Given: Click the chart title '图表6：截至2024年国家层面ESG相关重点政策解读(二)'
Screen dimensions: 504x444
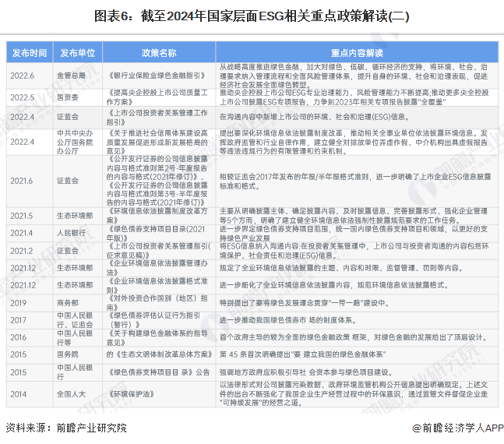Looking at the screenshot, I should click(x=252, y=16).
